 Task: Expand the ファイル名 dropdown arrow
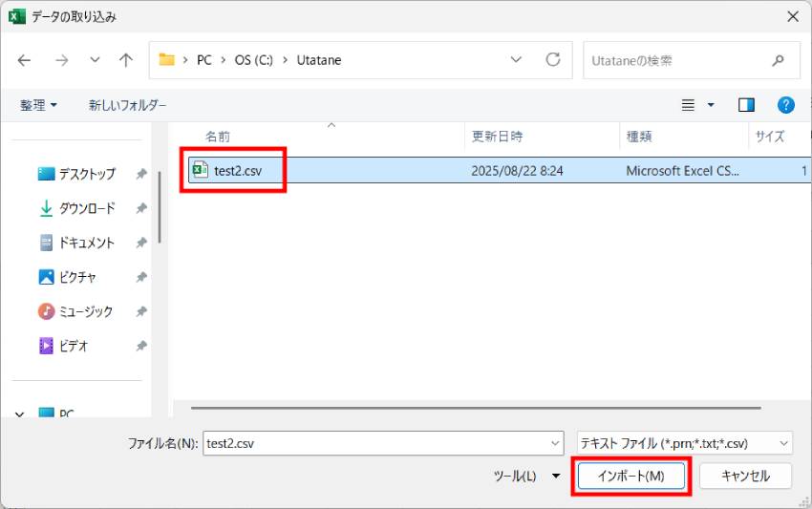pos(555,443)
